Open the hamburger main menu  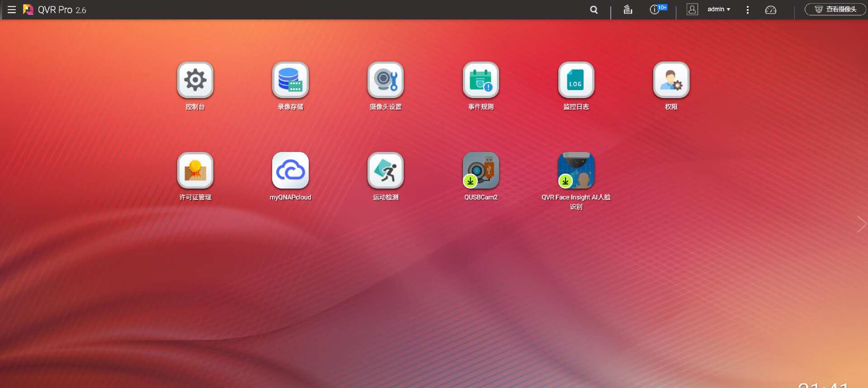(x=12, y=9)
